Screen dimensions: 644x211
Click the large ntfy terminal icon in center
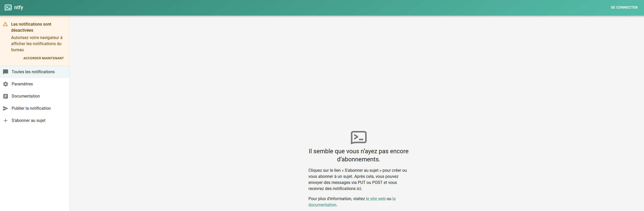click(x=358, y=137)
